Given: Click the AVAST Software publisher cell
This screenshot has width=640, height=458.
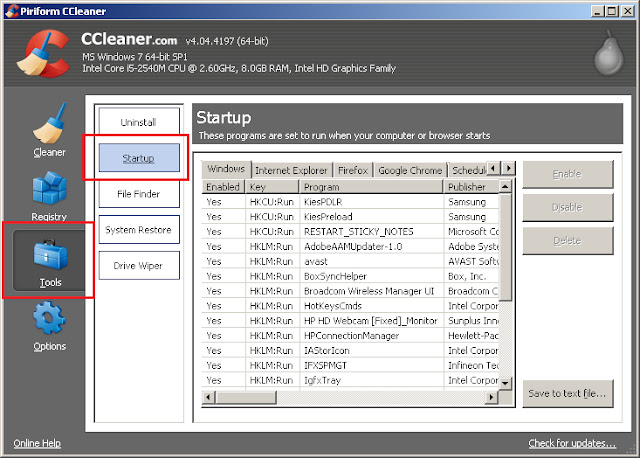Looking at the screenshot, I should [x=473, y=262].
